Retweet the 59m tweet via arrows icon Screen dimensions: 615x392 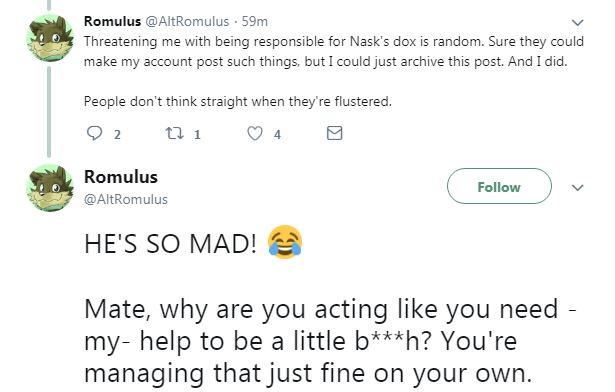click(x=174, y=133)
